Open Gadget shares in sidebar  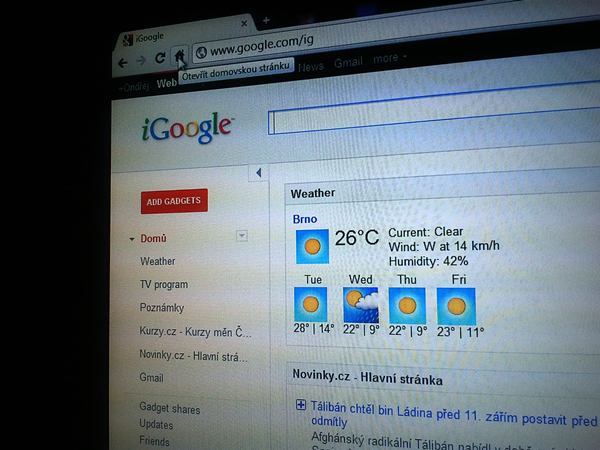tap(170, 408)
